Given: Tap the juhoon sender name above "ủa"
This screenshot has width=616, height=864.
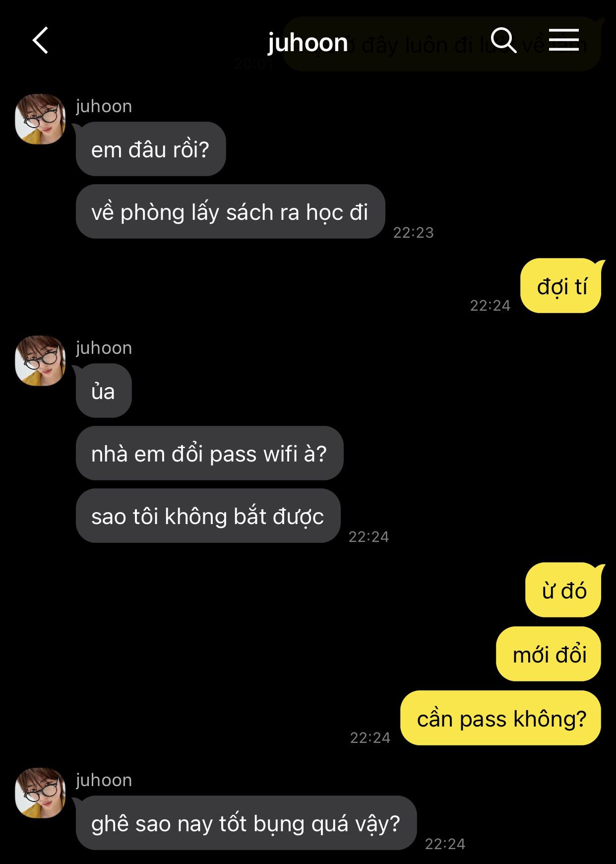Looking at the screenshot, I should (x=104, y=348).
